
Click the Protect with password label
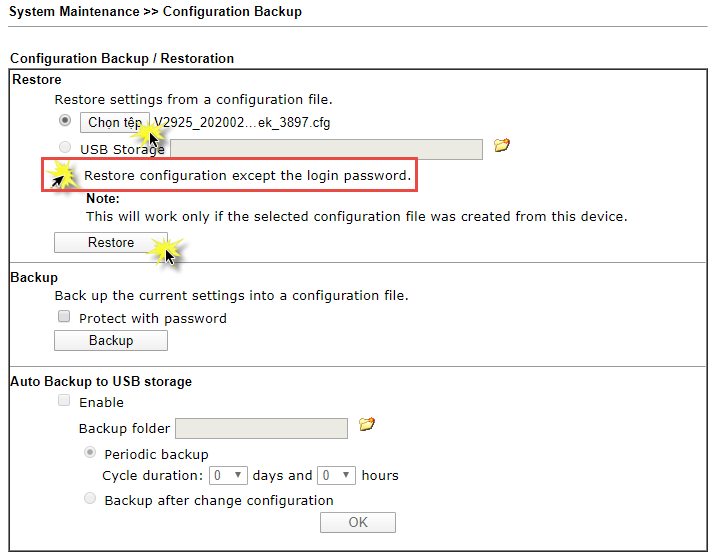[x=153, y=319]
